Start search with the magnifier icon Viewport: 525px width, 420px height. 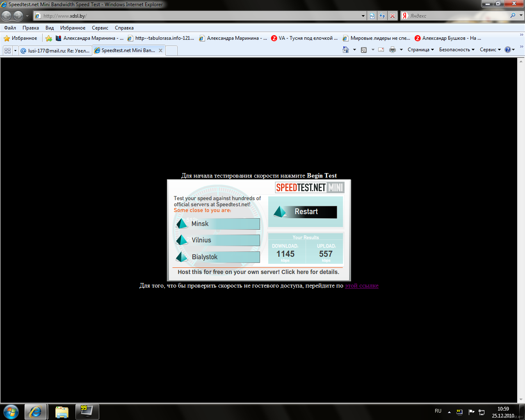point(513,16)
